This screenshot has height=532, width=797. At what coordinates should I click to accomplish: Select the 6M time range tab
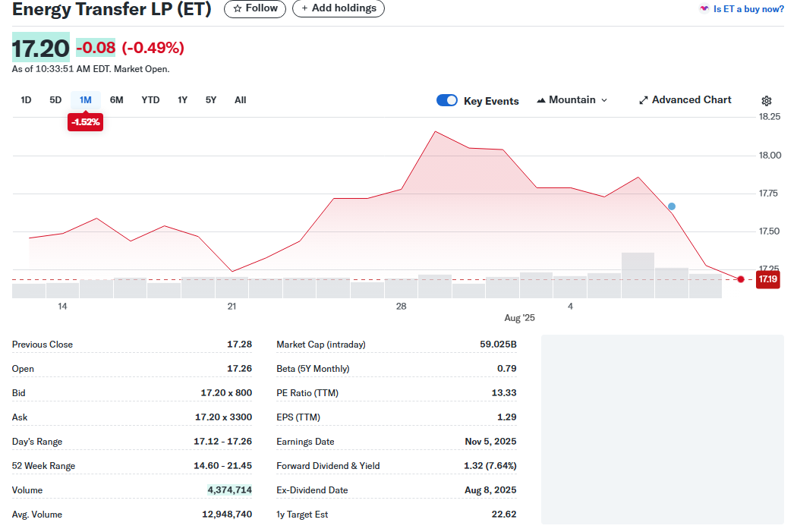[116, 100]
